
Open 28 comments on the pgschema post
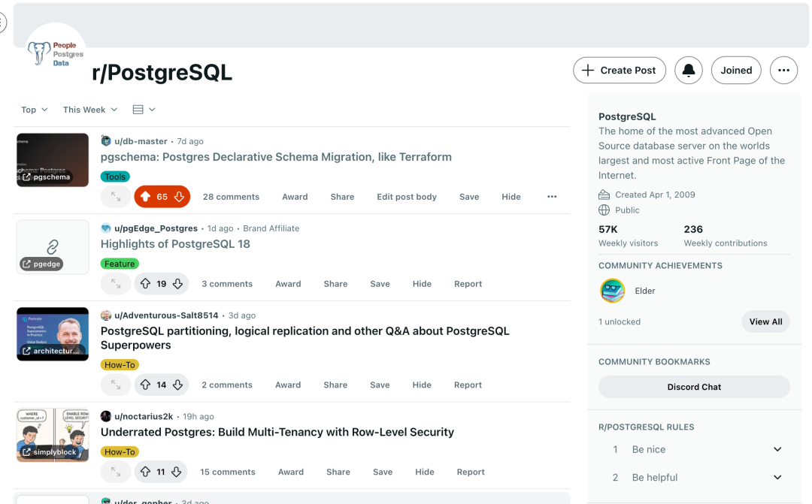(231, 197)
